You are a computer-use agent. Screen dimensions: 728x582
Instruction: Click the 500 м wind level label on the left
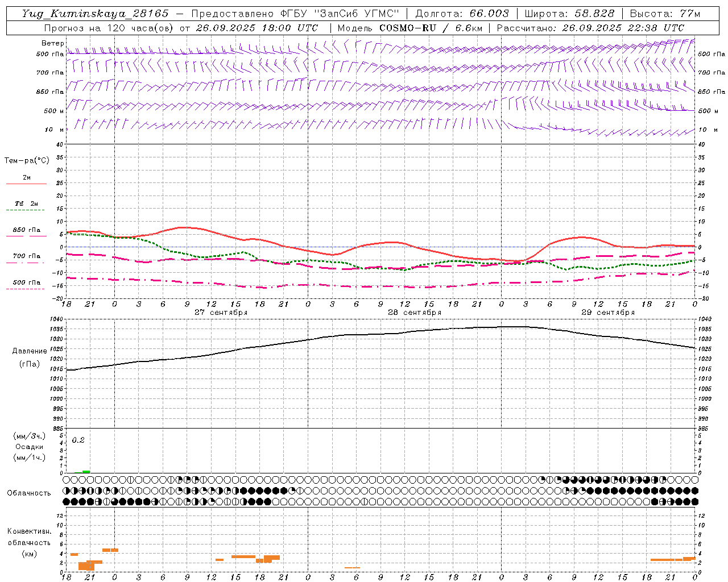pyautogui.click(x=54, y=111)
